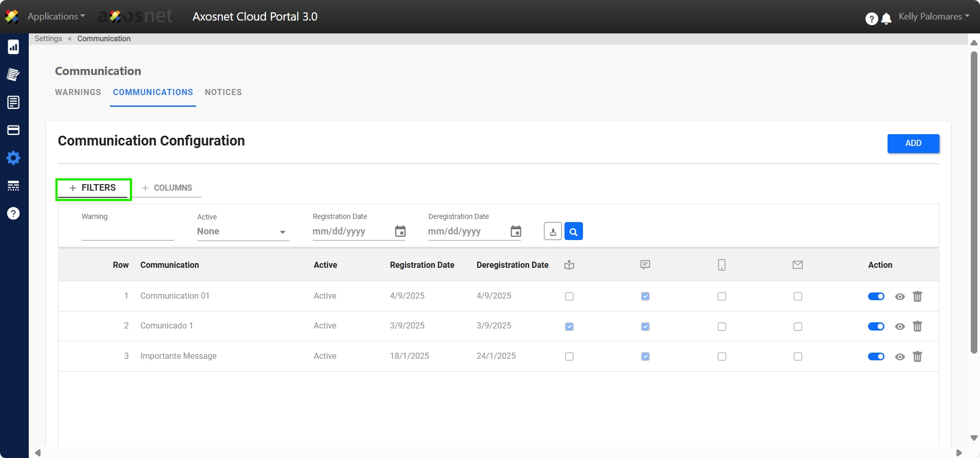Open the COLUMNS panel
The image size is (980, 458).
click(167, 188)
